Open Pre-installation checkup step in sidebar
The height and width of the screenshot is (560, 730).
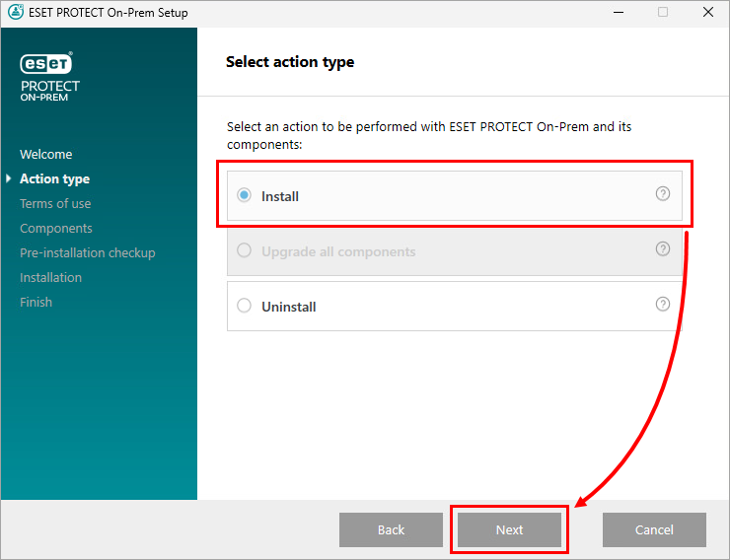[87, 252]
